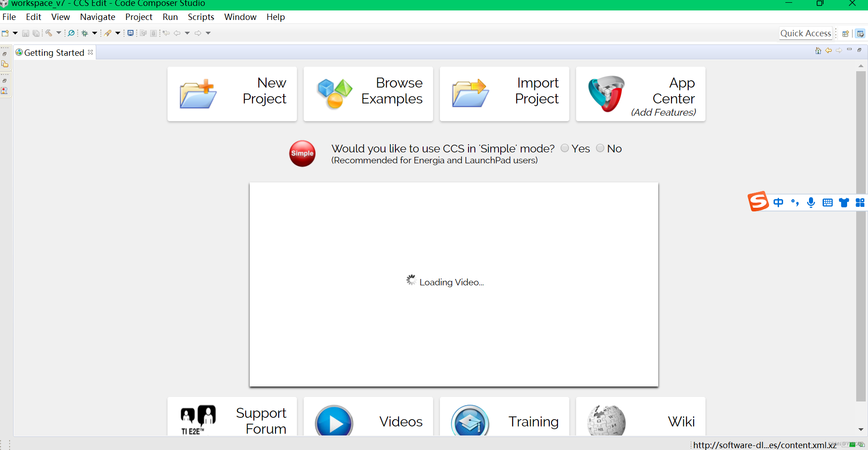Image resolution: width=868 pixels, height=450 pixels.
Task: Toggle Sogou Chinese/English mode button
Action: (778, 202)
